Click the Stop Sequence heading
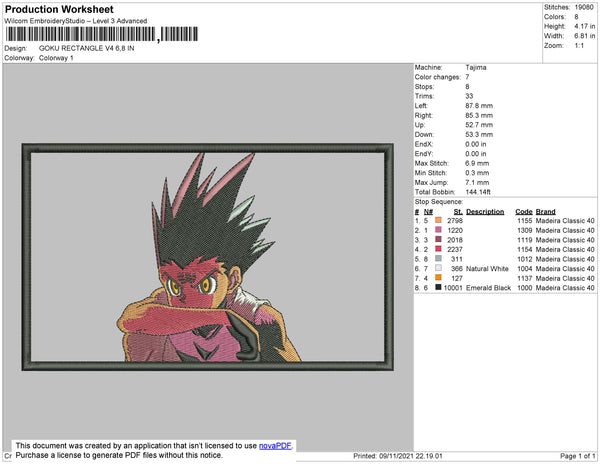600x464 pixels. 439,202
